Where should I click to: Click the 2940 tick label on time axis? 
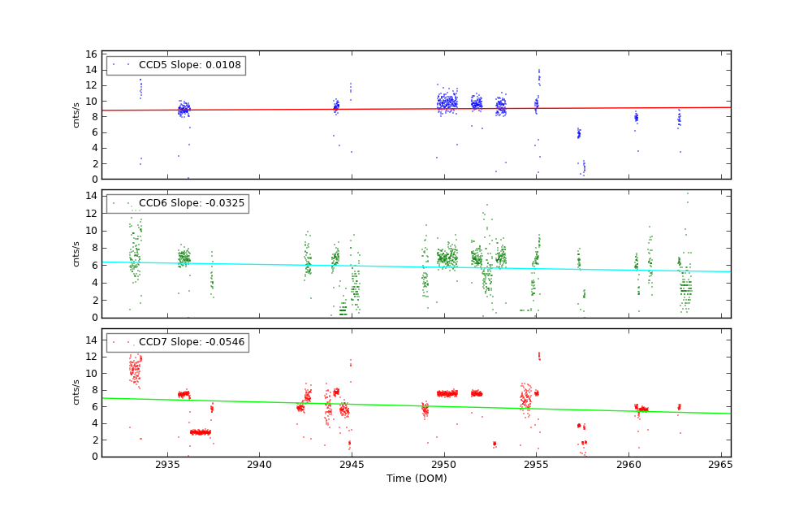click(x=260, y=466)
